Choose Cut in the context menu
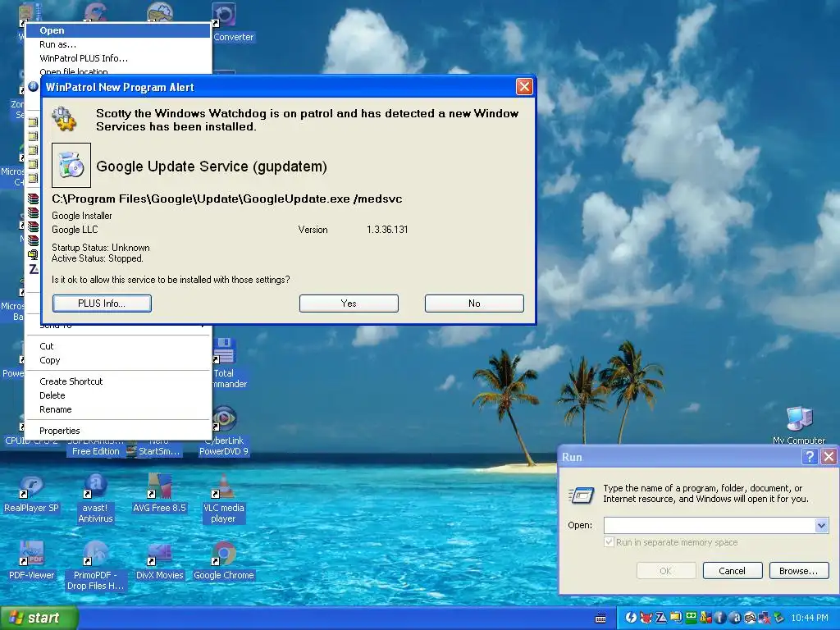This screenshot has width=840, height=630. pos(117,346)
